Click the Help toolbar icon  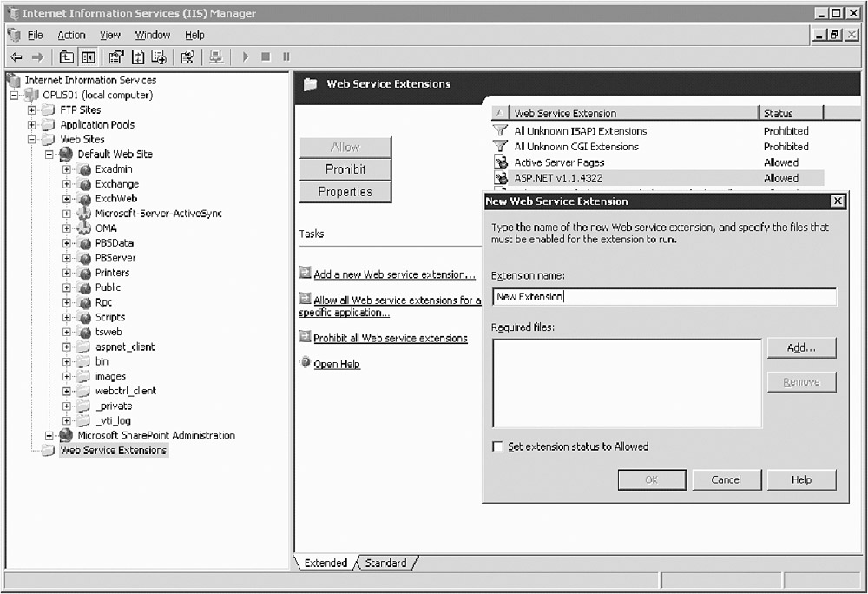tap(187, 57)
